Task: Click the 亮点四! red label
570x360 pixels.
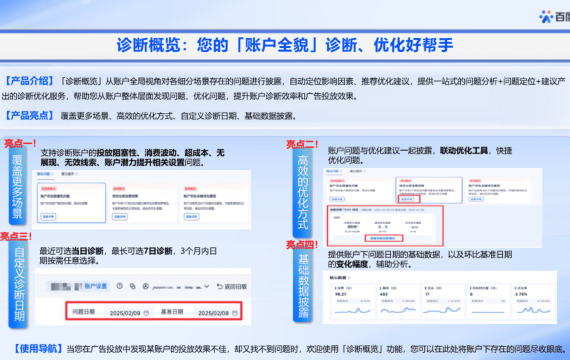Action: [302, 245]
